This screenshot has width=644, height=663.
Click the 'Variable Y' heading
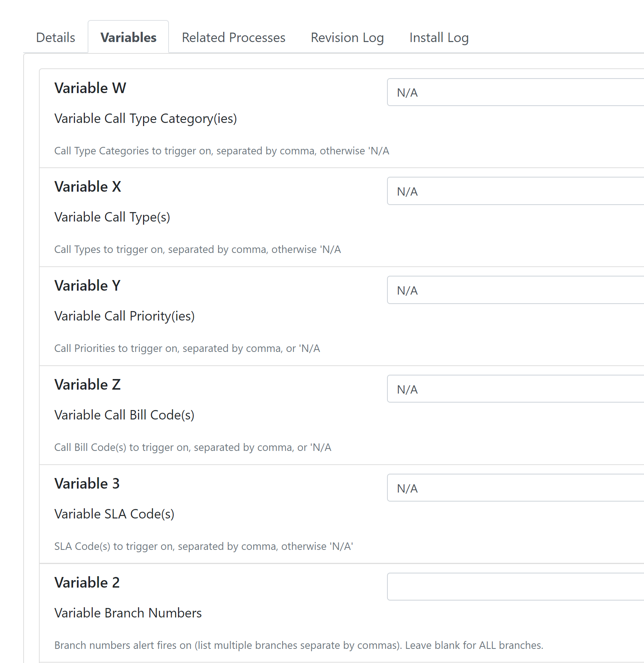pos(88,286)
